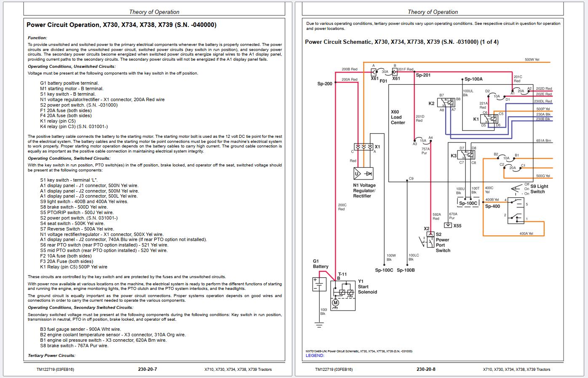The image size is (588, 378).
Task: Click 'B1 engine oil pressure switch' line
Action: tap(104, 340)
